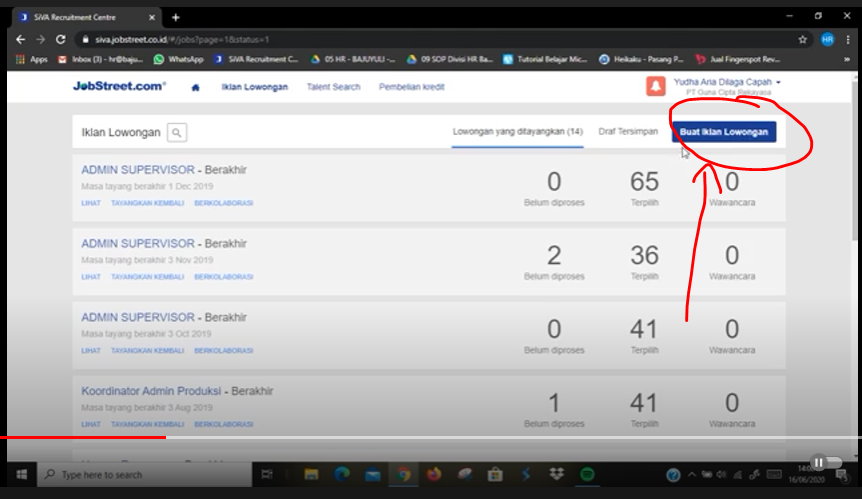Click the search icon beside Iklan Lowongan
Viewport: 862px width, 499px height.
pos(176,132)
